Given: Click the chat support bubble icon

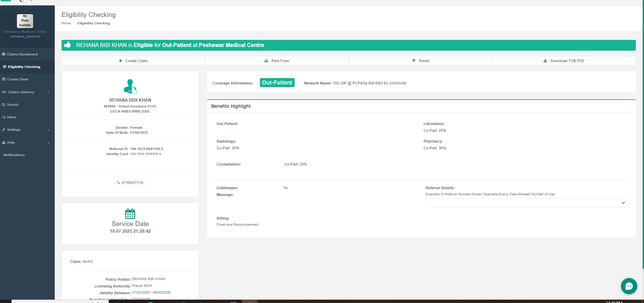Looking at the screenshot, I should point(629,286).
